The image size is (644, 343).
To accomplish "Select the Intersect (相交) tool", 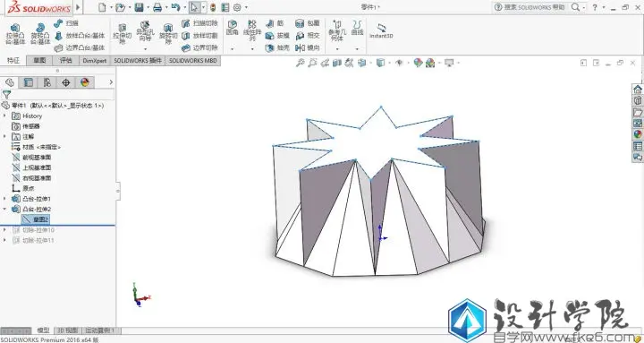I will 308,36.
